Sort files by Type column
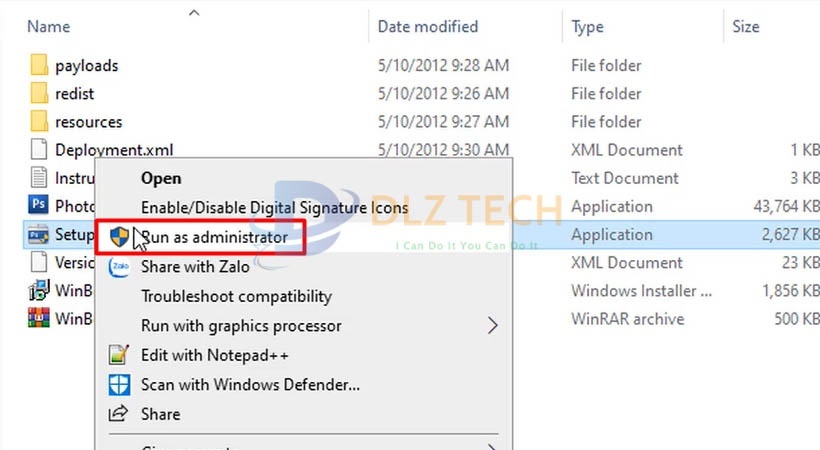This screenshot has height=450, width=820. [588, 27]
